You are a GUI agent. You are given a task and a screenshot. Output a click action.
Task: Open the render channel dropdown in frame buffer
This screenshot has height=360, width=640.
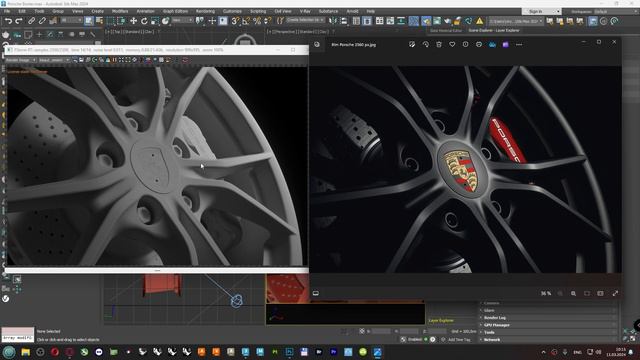(x=54, y=60)
